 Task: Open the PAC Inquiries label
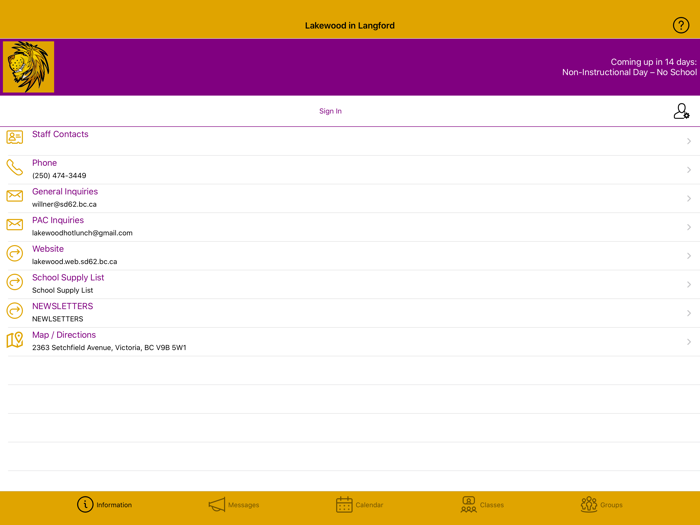[x=58, y=220]
